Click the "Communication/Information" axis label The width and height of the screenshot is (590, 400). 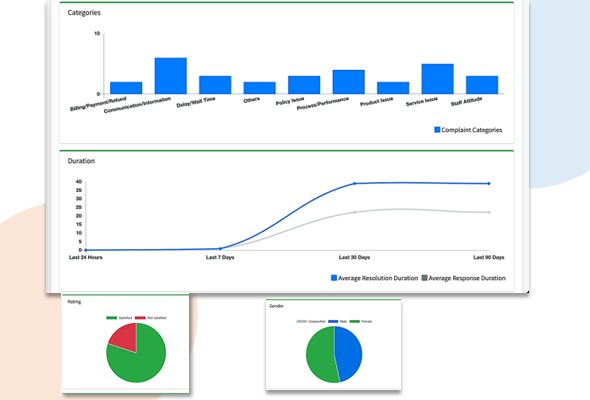point(137,105)
